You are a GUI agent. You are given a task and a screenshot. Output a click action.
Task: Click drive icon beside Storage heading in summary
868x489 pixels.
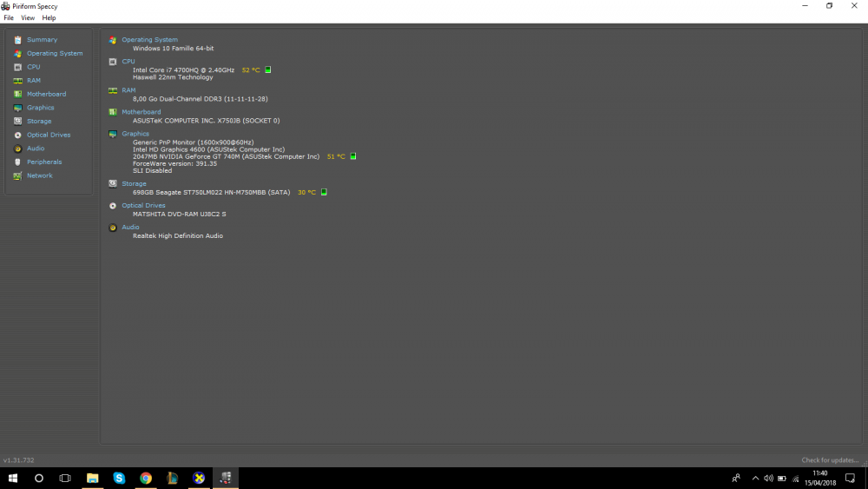click(113, 184)
